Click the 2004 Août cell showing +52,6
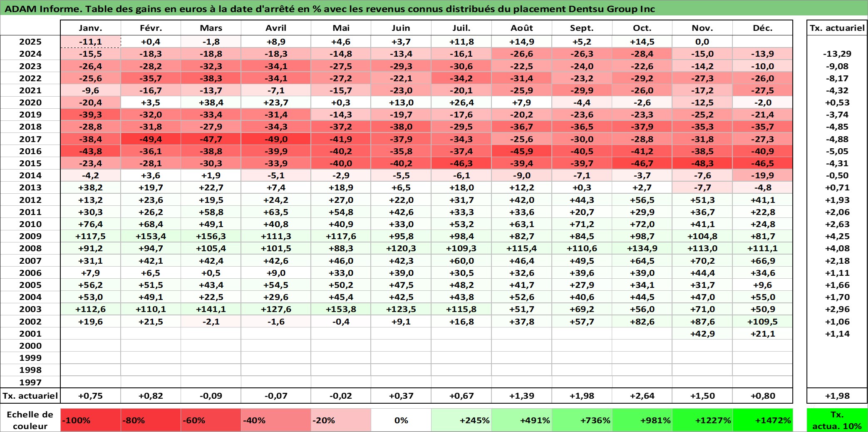The image size is (868, 432). pyautogui.click(x=522, y=297)
